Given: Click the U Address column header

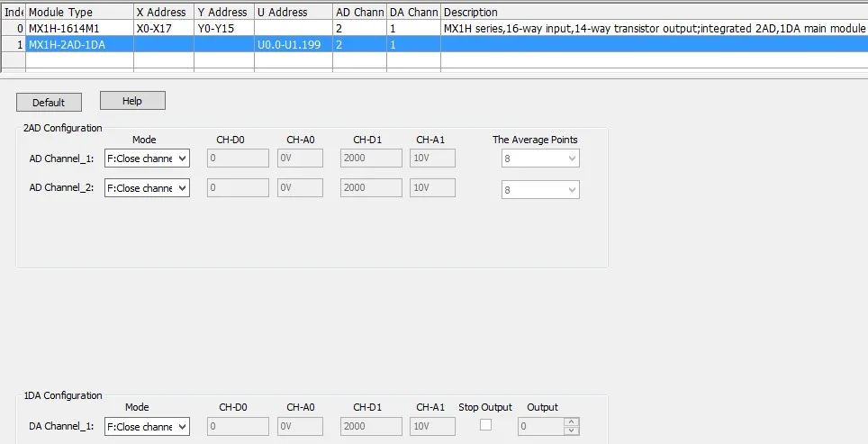Looking at the screenshot, I should pos(293,13).
